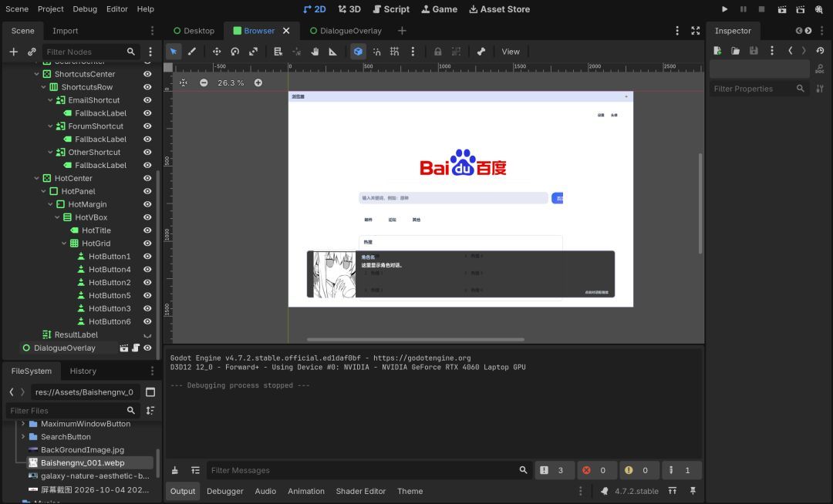
Task: Switch to the Script workspace
Action: click(x=391, y=9)
